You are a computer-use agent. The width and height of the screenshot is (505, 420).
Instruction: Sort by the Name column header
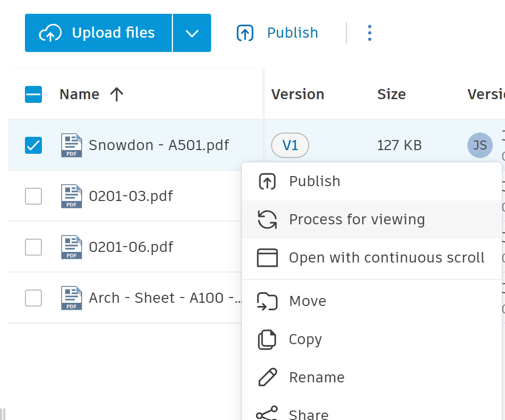[x=79, y=94]
